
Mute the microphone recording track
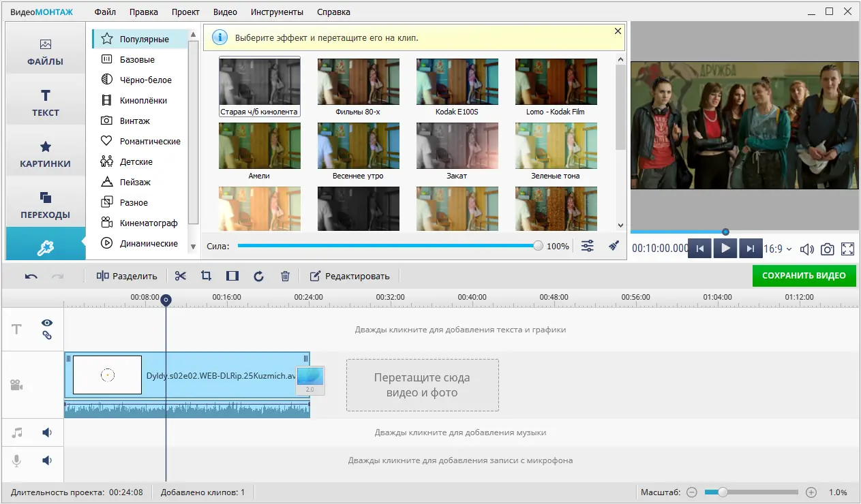(47, 460)
